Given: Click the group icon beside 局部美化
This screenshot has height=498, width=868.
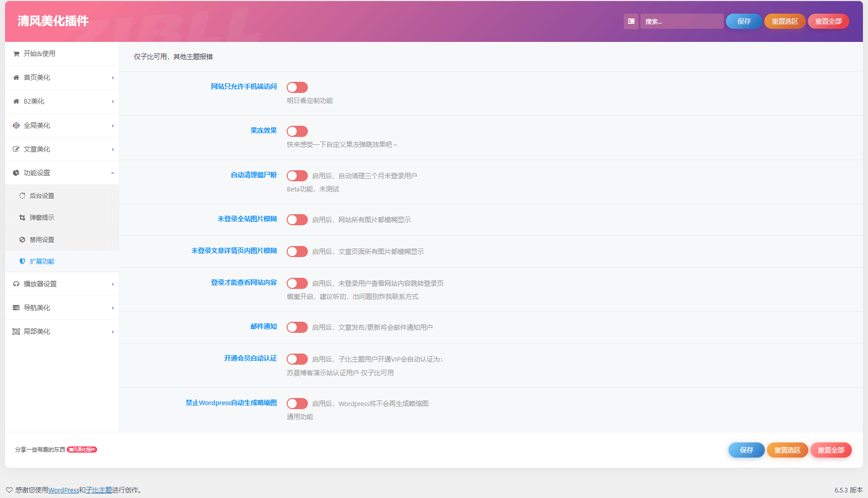Looking at the screenshot, I should click(16, 332).
